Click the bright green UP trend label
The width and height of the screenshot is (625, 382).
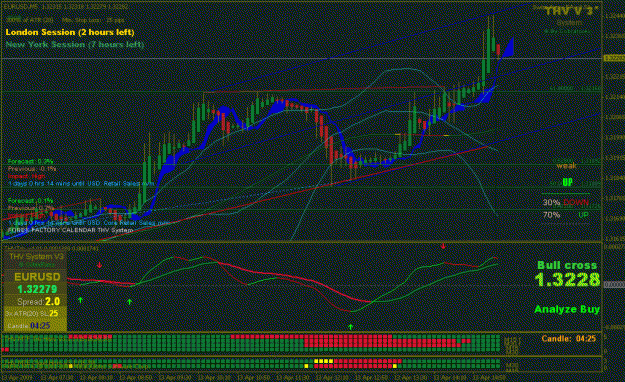click(568, 182)
